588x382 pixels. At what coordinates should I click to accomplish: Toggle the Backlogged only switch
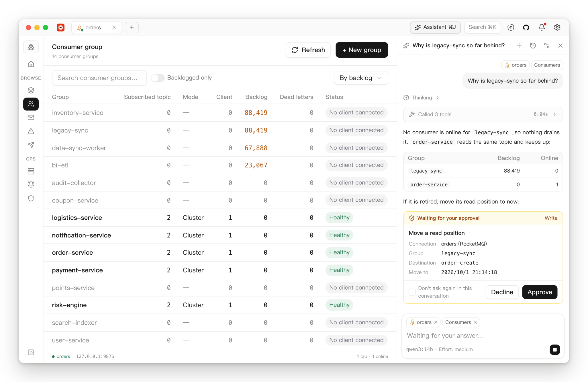coord(158,78)
